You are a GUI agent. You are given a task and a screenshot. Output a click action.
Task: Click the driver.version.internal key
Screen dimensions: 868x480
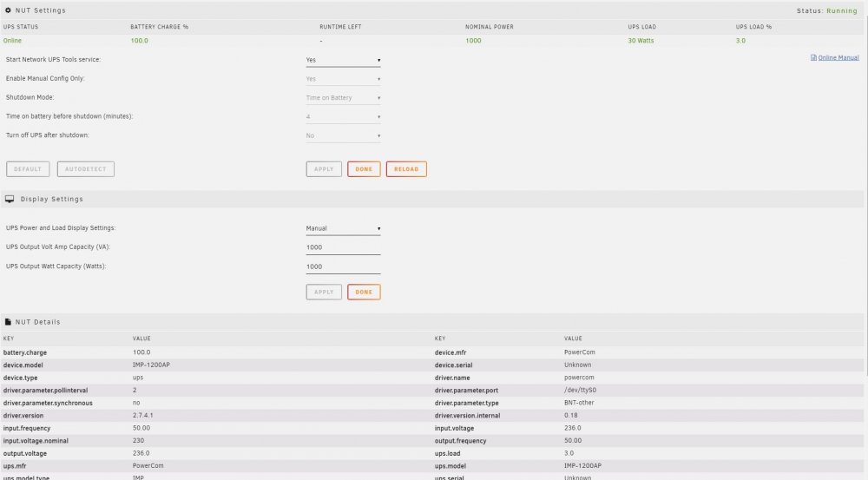[x=467, y=416]
